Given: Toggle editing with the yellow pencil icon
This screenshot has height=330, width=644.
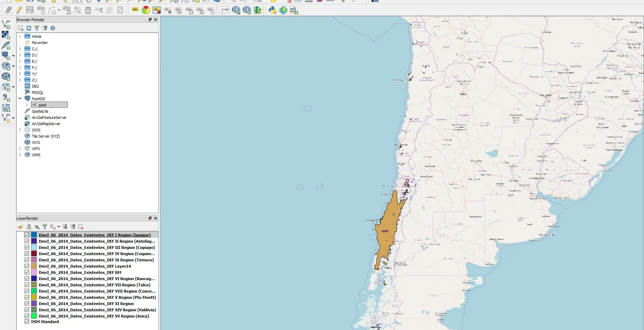Looking at the screenshot, I should point(19,10).
